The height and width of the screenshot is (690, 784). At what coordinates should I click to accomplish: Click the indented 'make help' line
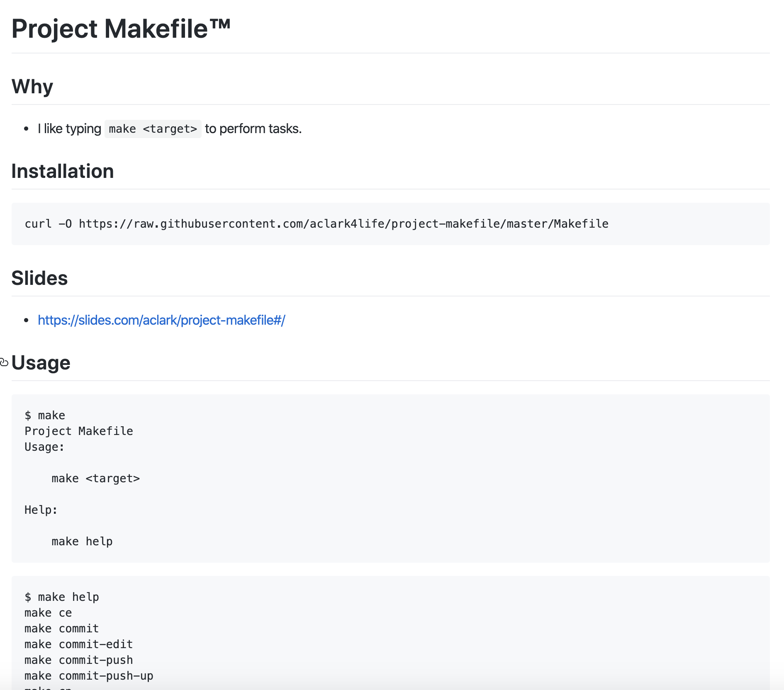[82, 542]
